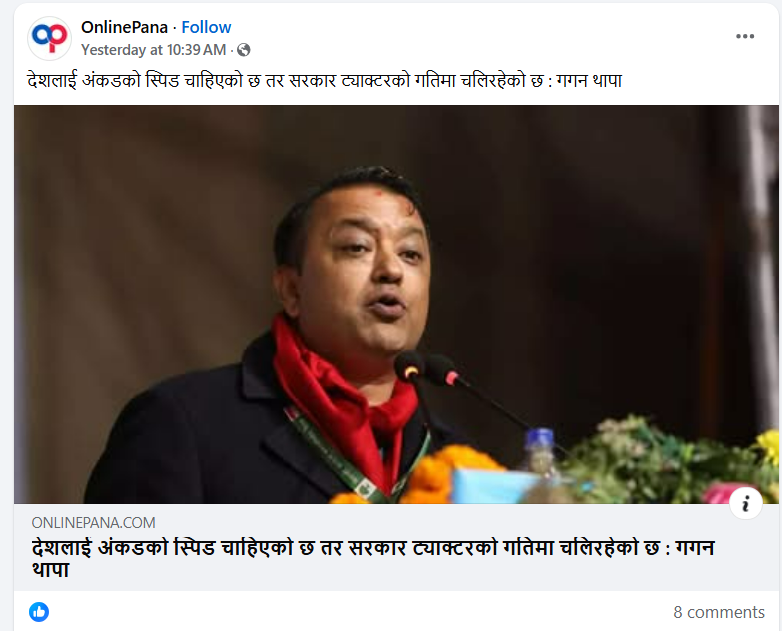Click the word थापा on the headline's second line
Screen dimensions: 782x631
click(50, 570)
